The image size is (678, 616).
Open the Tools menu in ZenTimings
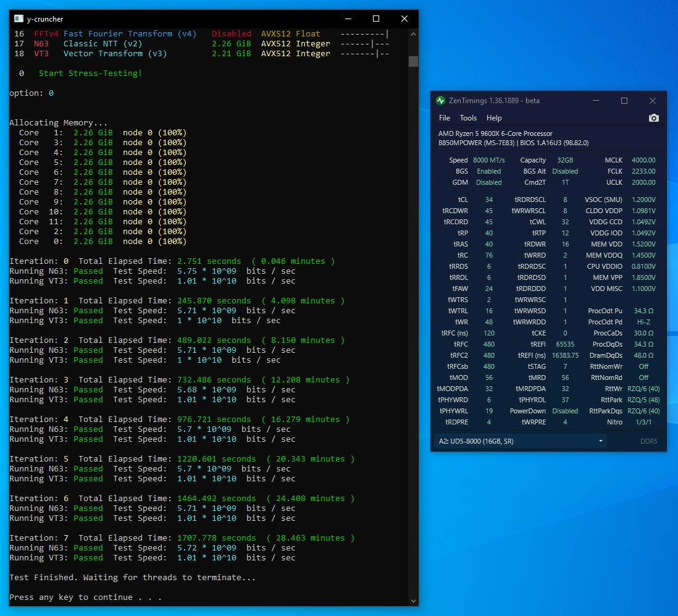468,118
